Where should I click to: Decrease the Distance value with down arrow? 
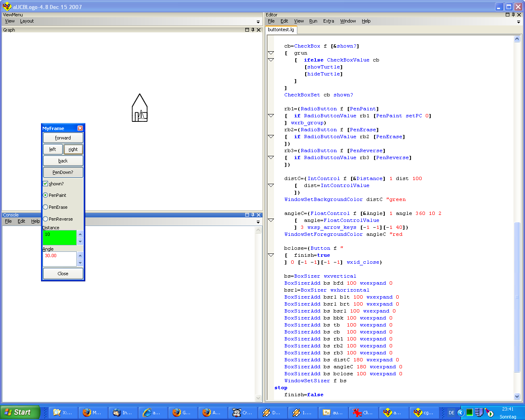80,242
